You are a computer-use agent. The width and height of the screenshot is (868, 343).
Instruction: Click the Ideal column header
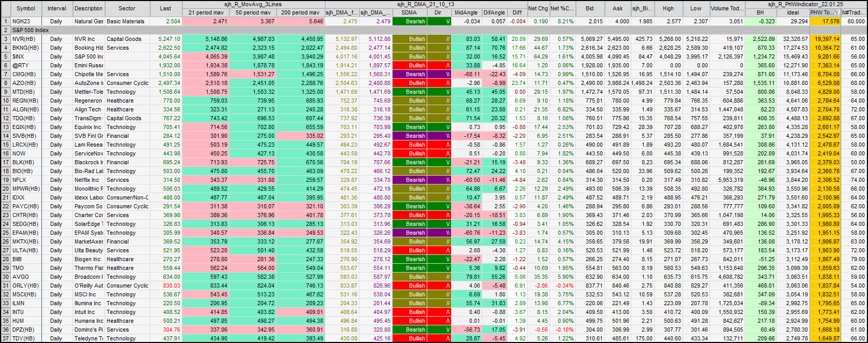coord(793,12)
